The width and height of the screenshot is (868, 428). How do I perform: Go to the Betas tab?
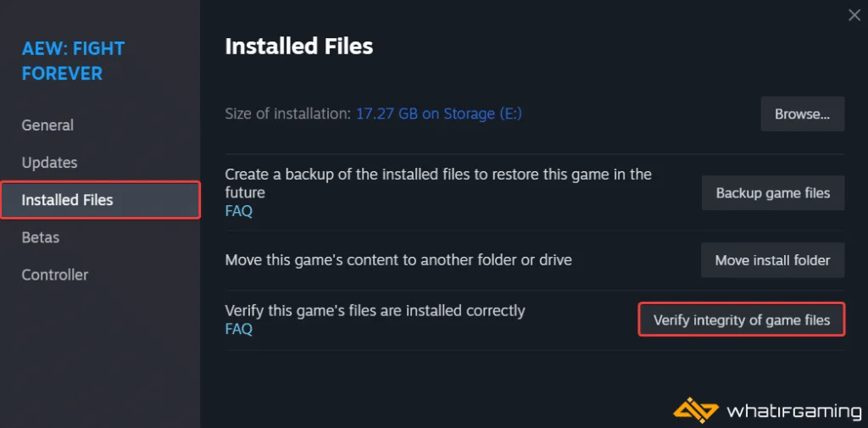point(40,237)
